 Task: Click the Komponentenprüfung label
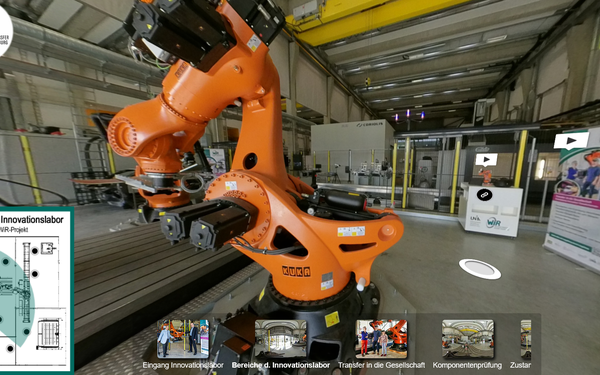(x=467, y=365)
